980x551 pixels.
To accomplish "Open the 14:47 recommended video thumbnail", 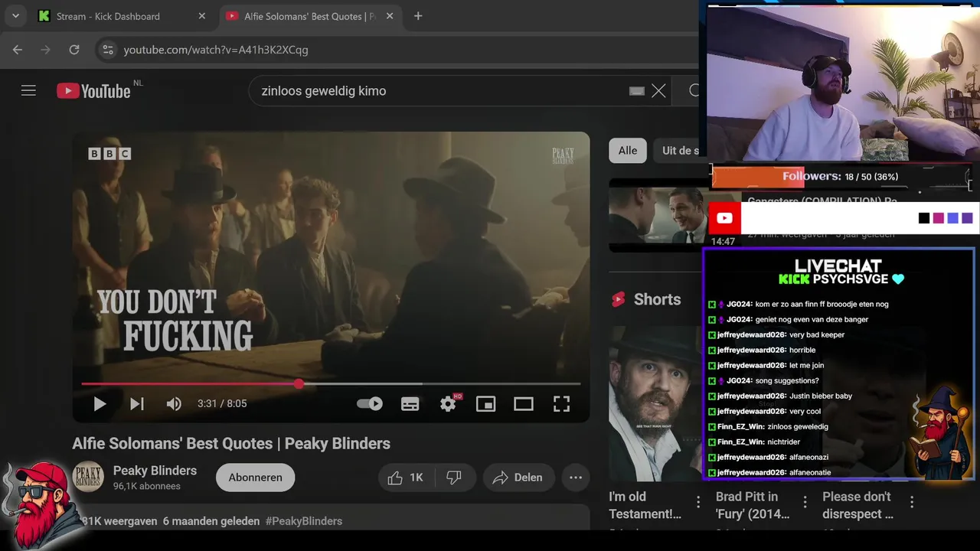I will point(657,216).
